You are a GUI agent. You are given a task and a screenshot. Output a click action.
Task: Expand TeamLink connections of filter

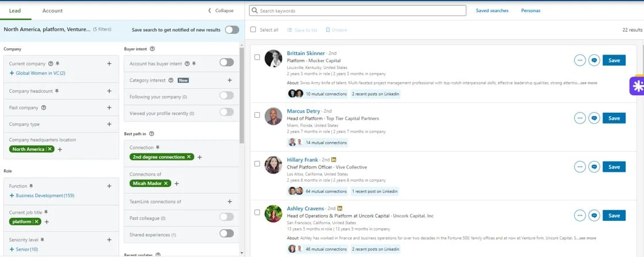coord(229,202)
